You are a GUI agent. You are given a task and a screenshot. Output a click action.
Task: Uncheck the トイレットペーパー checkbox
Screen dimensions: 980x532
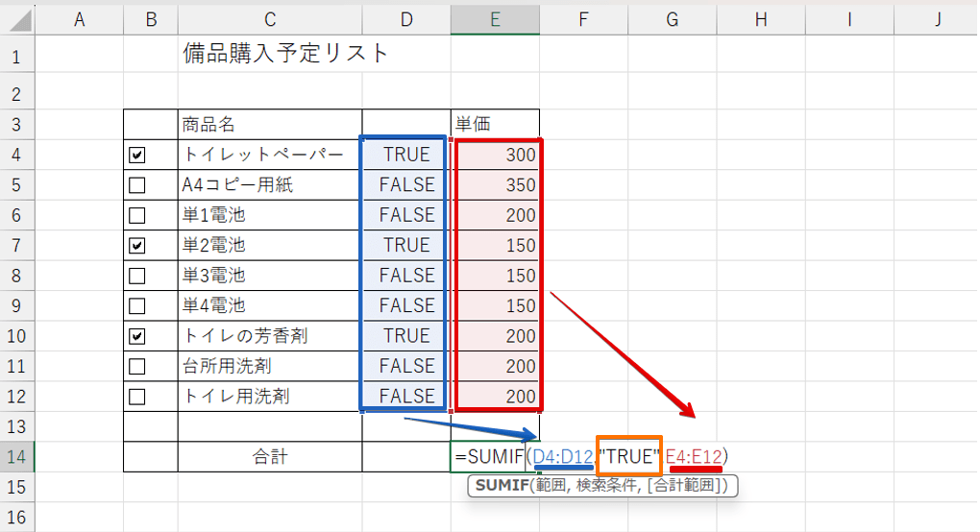point(136,155)
